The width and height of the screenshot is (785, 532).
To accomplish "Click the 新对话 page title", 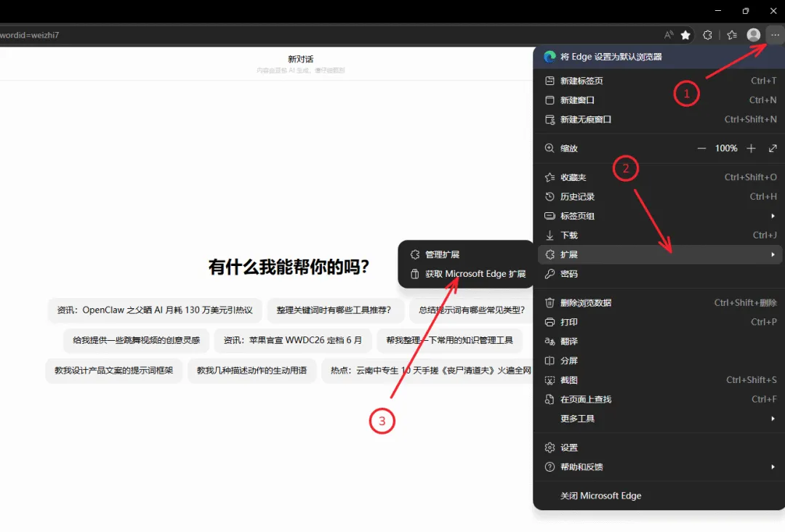I will tap(300, 59).
